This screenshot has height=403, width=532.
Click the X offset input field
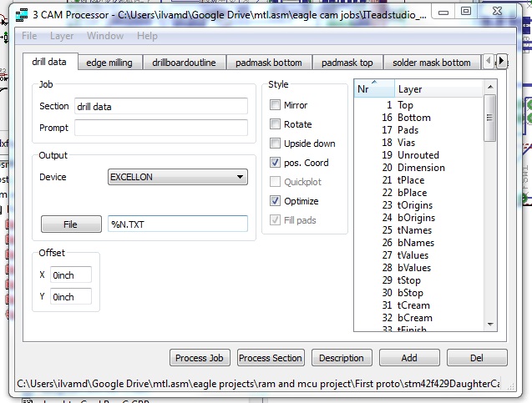pos(71,275)
